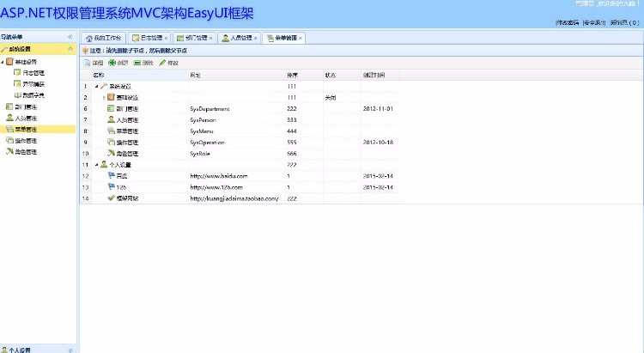Click the flag icon in the 百度 row
Viewport: 644px width, 353px height.
coord(111,175)
